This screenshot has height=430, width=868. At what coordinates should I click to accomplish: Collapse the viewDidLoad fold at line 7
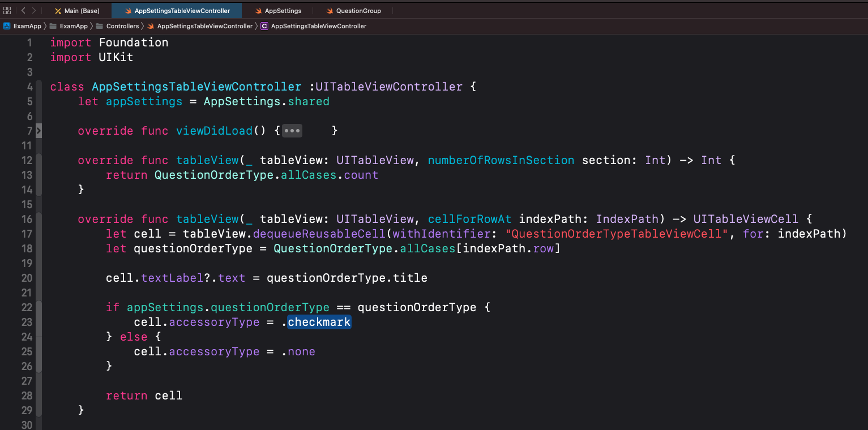(x=39, y=130)
